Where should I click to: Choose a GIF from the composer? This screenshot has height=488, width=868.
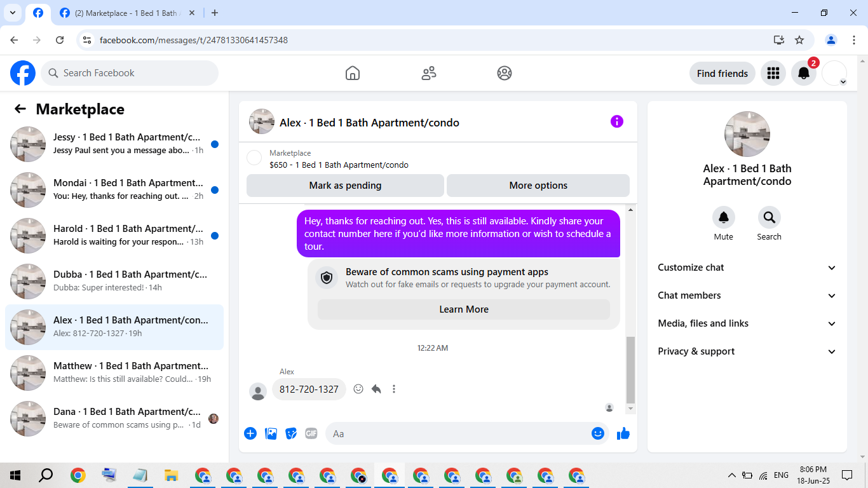pos(311,433)
